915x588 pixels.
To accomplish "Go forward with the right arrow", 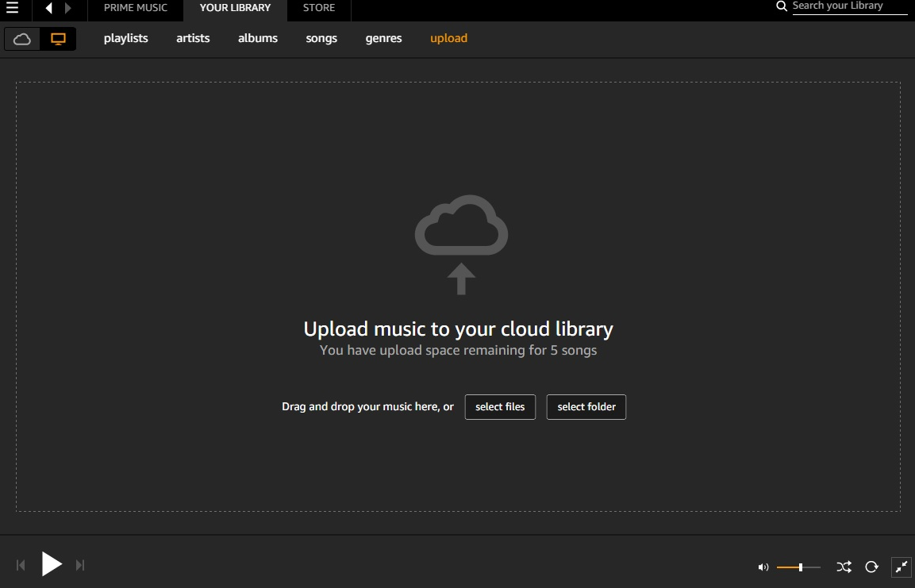I will [67, 8].
